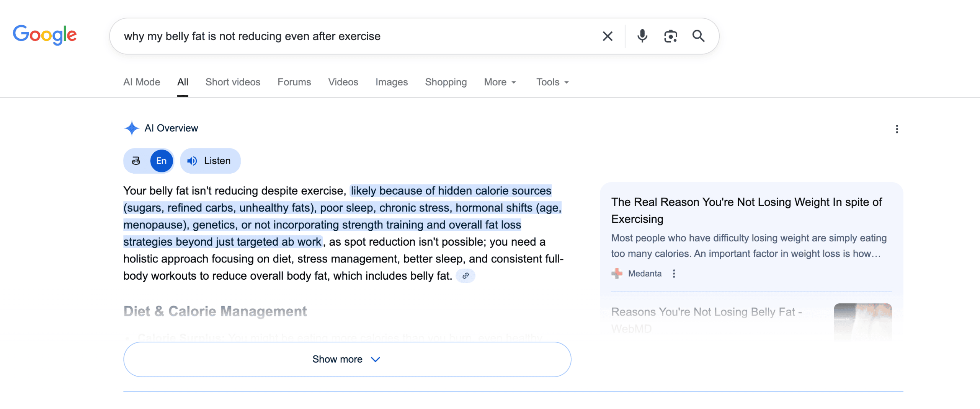Switch to the Images tab
980x409 pixels.
pyautogui.click(x=391, y=82)
